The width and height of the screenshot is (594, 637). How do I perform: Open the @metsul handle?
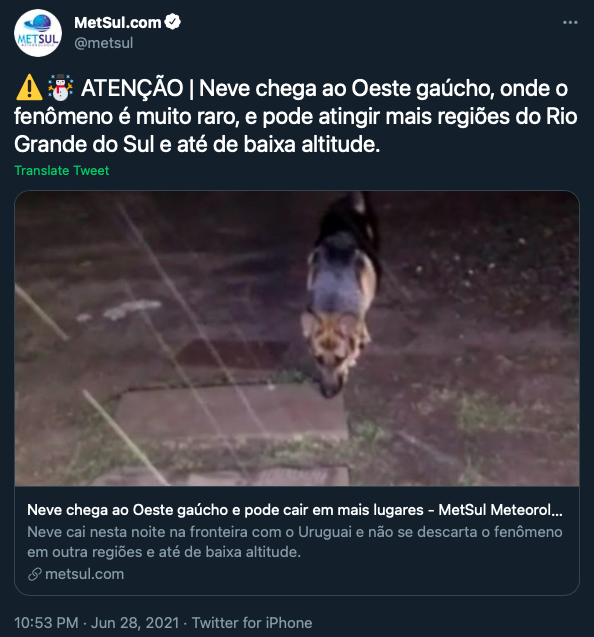(104, 43)
